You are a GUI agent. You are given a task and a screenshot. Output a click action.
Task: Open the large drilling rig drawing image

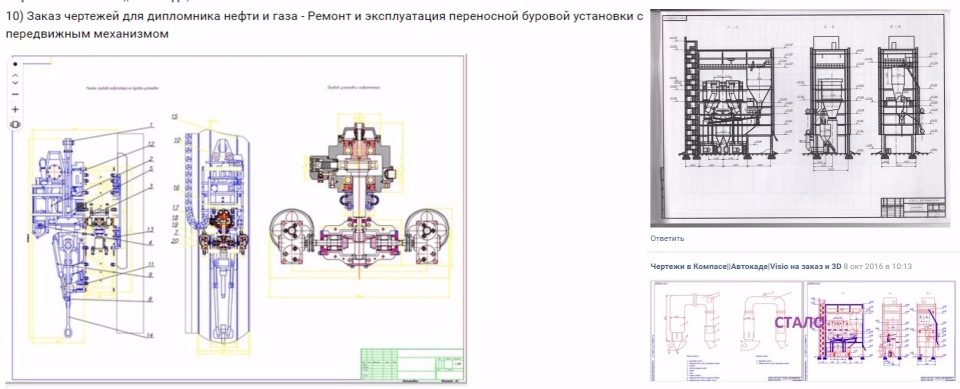click(x=239, y=217)
